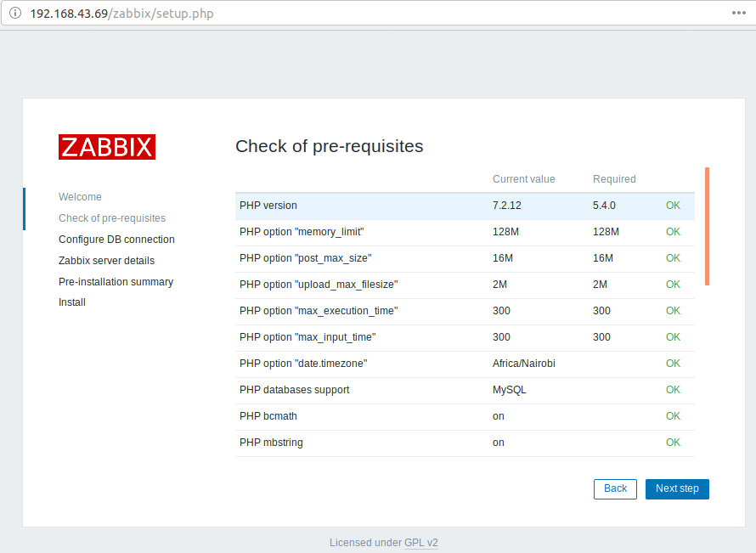Click the "on" value for PHP bcmath
The width and height of the screenshot is (756, 553).
499,416
